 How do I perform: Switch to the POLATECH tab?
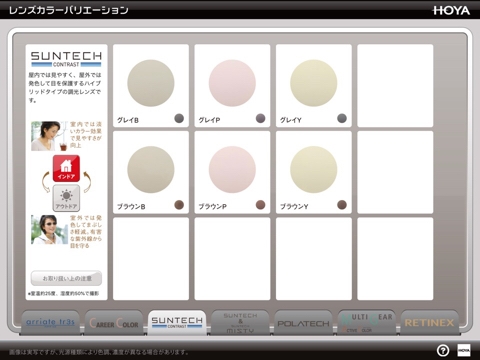click(303, 323)
